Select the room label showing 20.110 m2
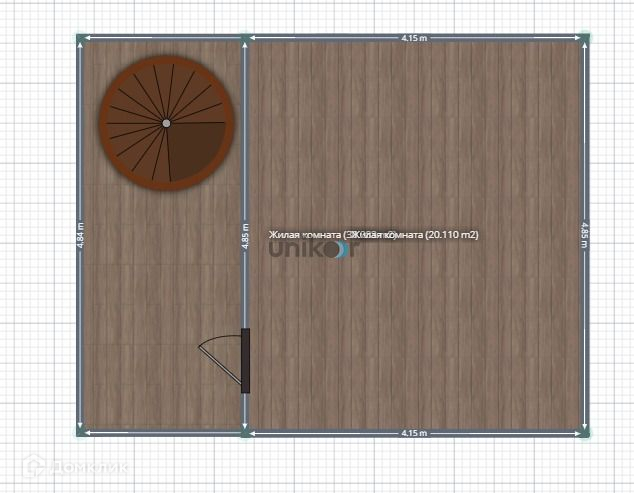Viewport: 634px width, 493px height. coord(416,235)
